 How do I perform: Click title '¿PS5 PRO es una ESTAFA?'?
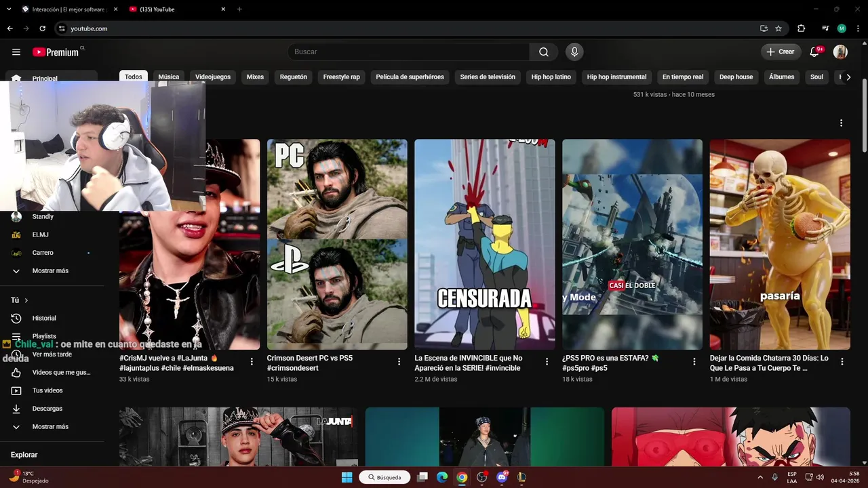tap(610, 363)
